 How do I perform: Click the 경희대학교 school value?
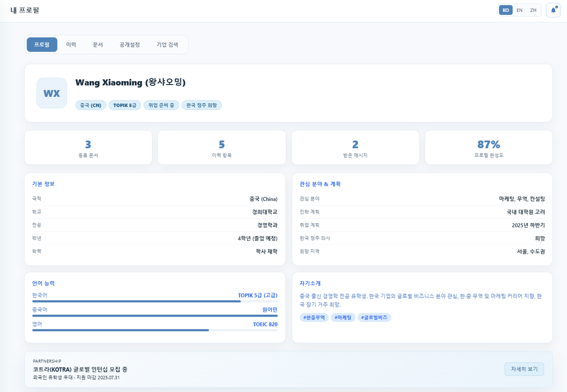pyautogui.click(x=265, y=212)
